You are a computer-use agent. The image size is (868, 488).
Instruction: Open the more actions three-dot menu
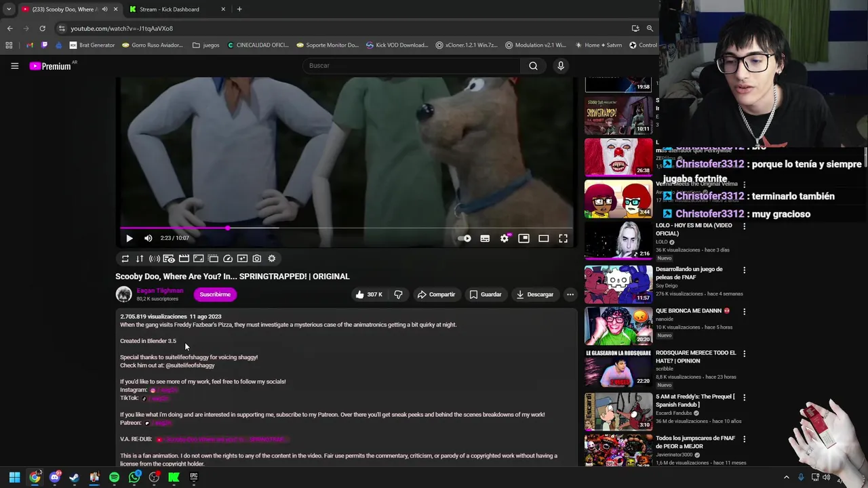pyautogui.click(x=570, y=294)
